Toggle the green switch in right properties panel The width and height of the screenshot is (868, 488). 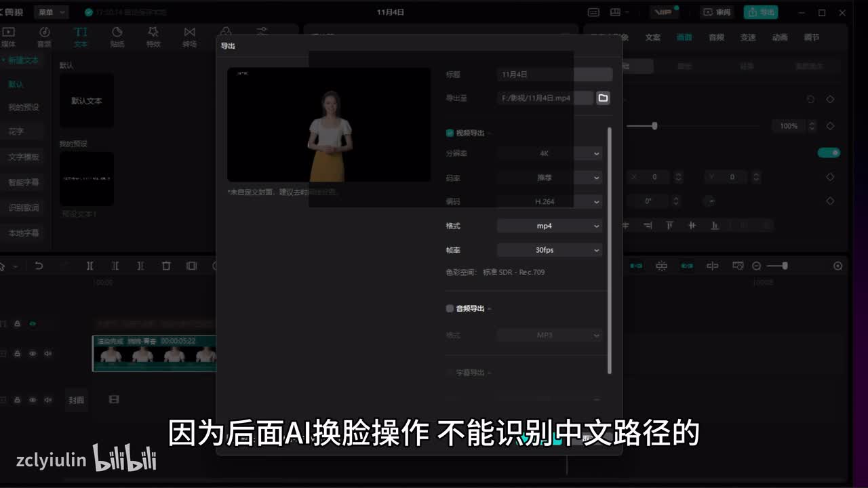(828, 153)
